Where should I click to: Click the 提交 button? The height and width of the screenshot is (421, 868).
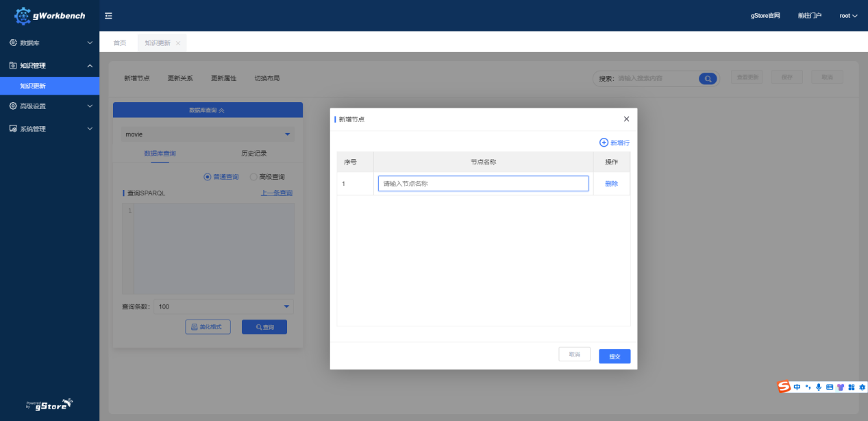tap(615, 357)
